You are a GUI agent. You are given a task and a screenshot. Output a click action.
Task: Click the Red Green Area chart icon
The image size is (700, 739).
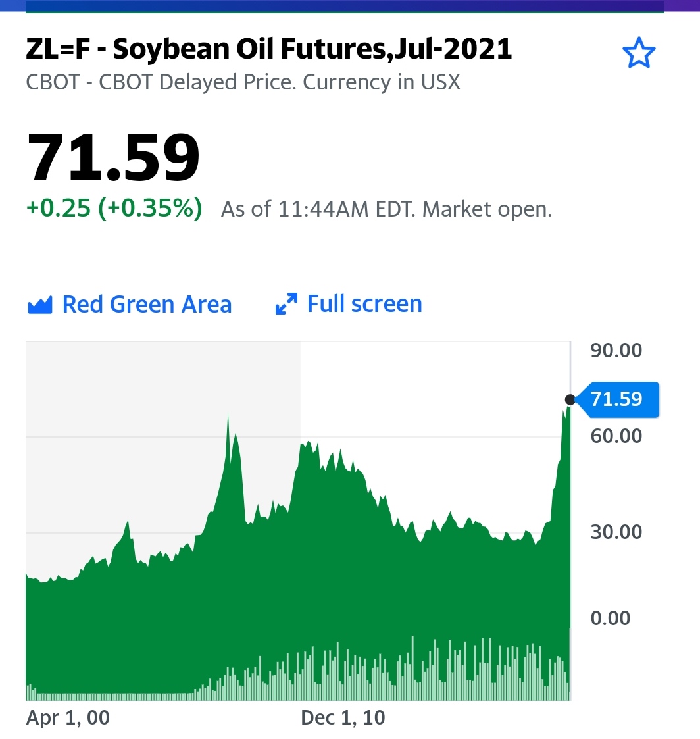tap(40, 305)
